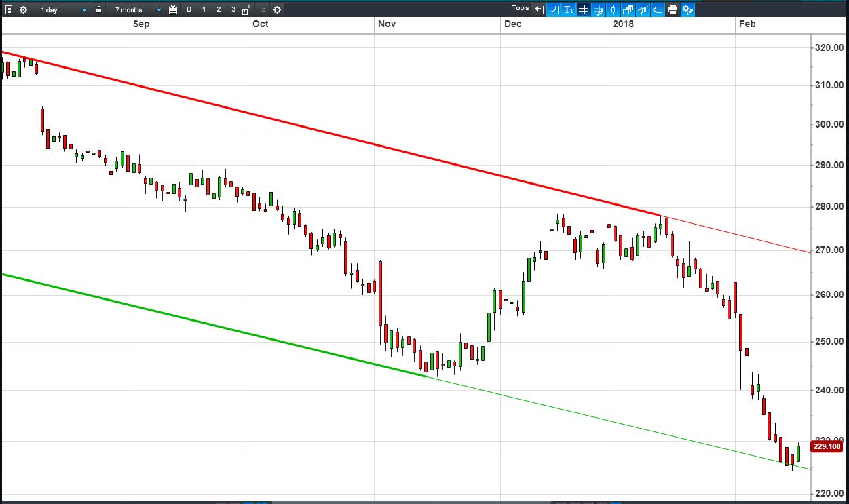Viewport: 849px width, 504px height.
Task: Click the 270.00 price axis value
Action: click(x=829, y=250)
